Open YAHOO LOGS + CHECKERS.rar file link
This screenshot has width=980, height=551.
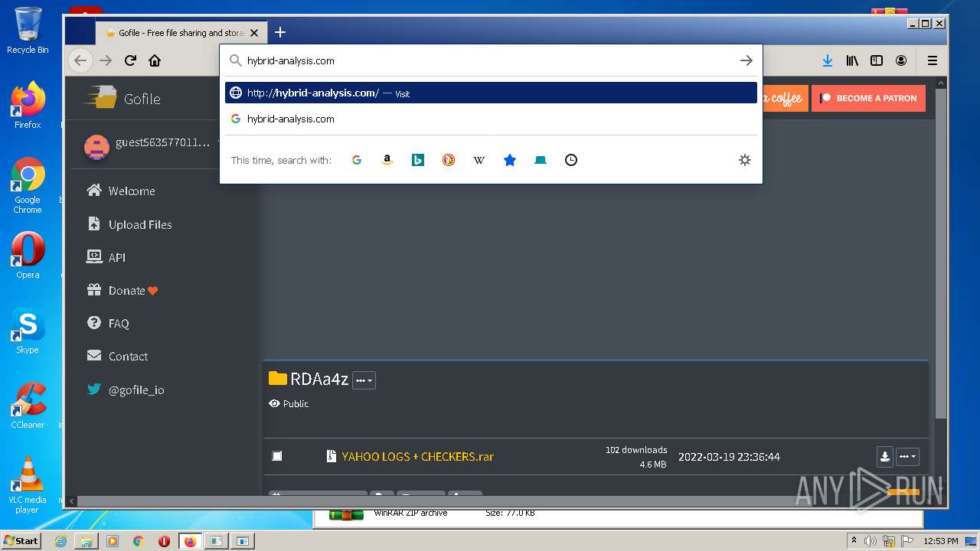(417, 456)
